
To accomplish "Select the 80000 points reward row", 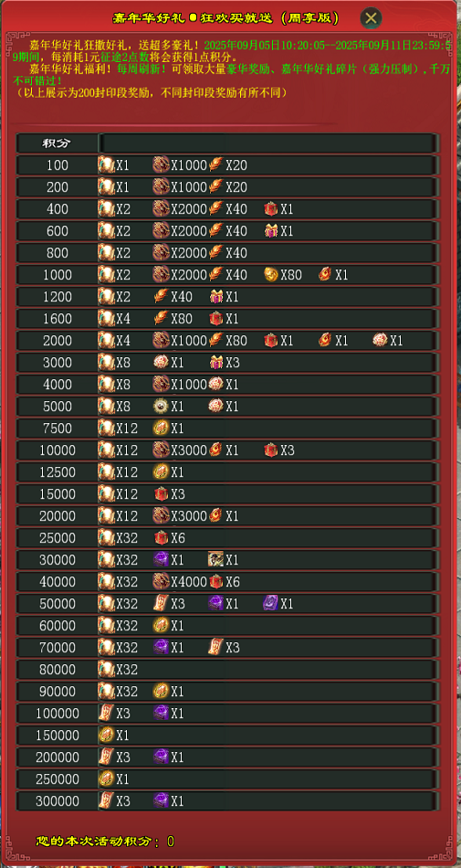I will (x=228, y=669).
